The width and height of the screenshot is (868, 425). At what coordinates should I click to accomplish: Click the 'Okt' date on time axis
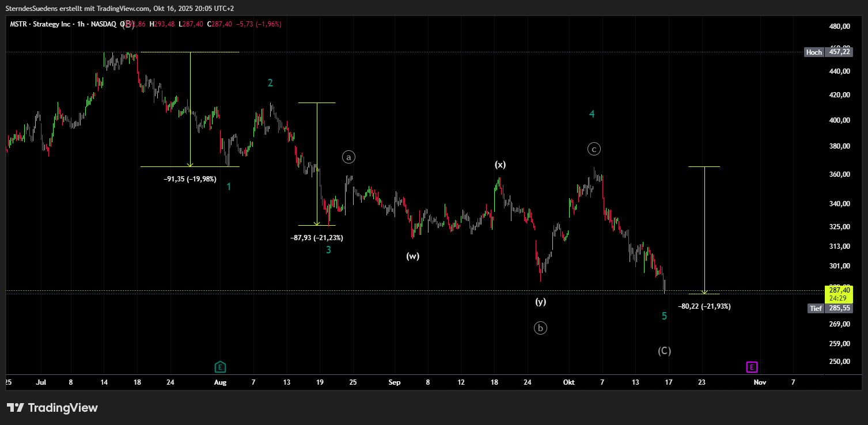pyautogui.click(x=569, y=382)
